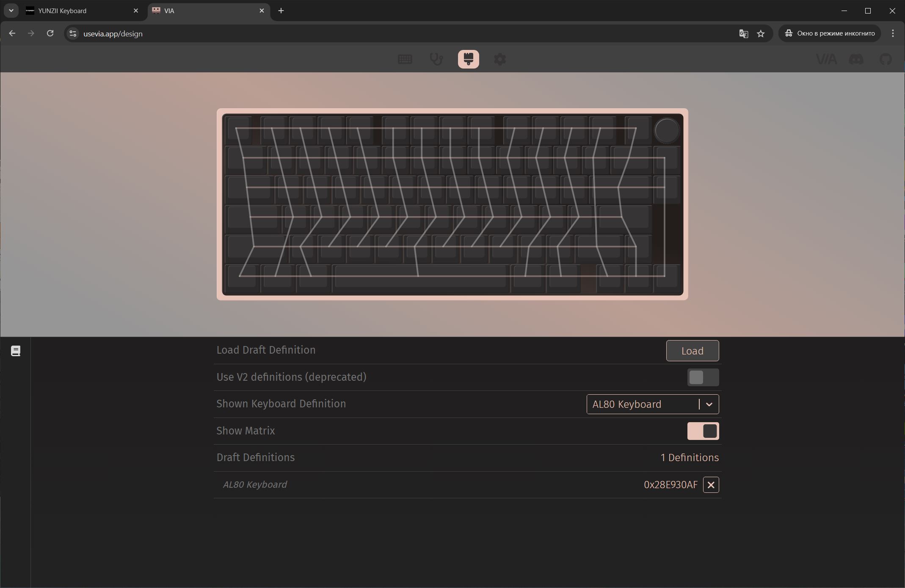Expand the tab search chevron in Chrome
This screenshot has height=588, width=905.
pos(11,11)
